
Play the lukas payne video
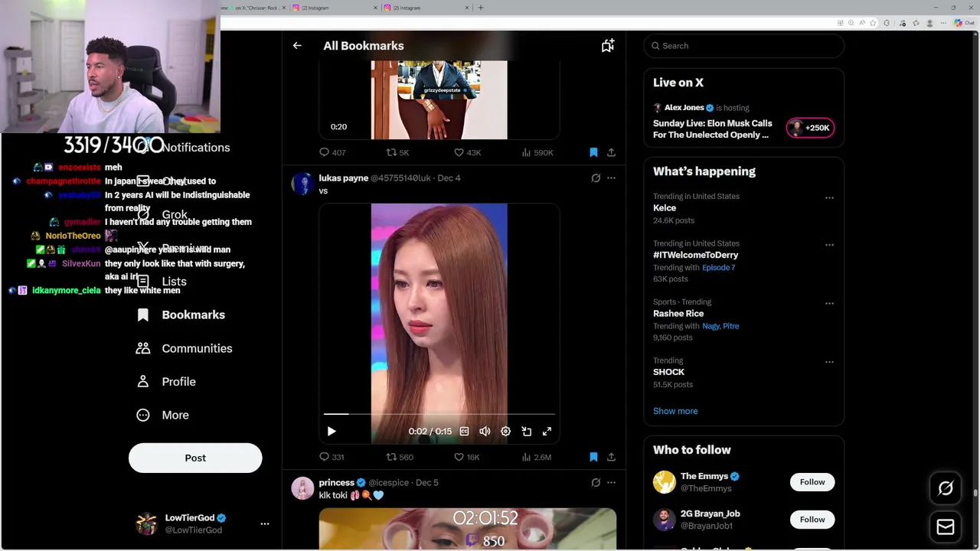click(x=332, y=432)
